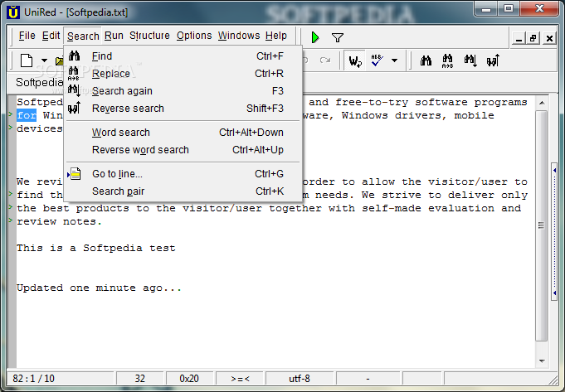565x392 pixels.
Task: Select the Reverse search menu entry
Action: (183, 109)
